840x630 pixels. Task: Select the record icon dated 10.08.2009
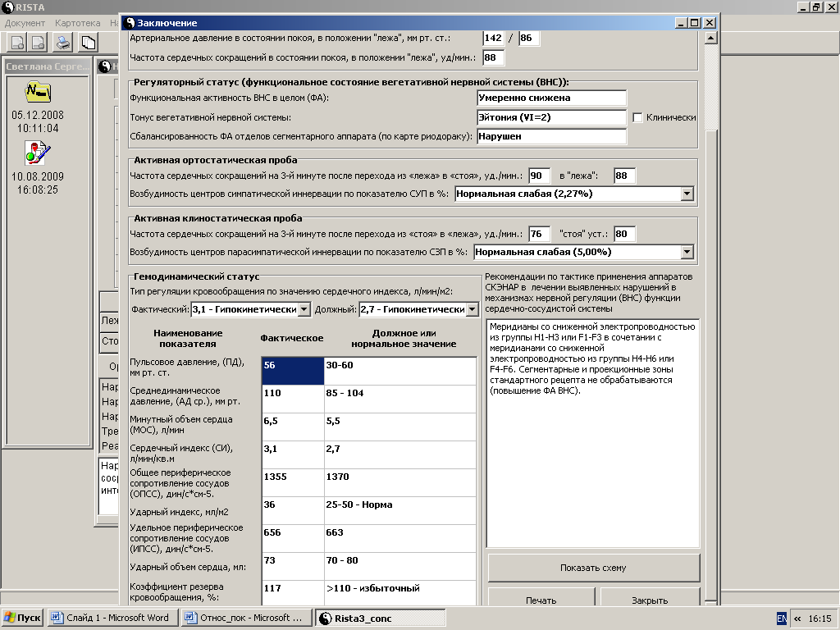[x=38, y=153]
